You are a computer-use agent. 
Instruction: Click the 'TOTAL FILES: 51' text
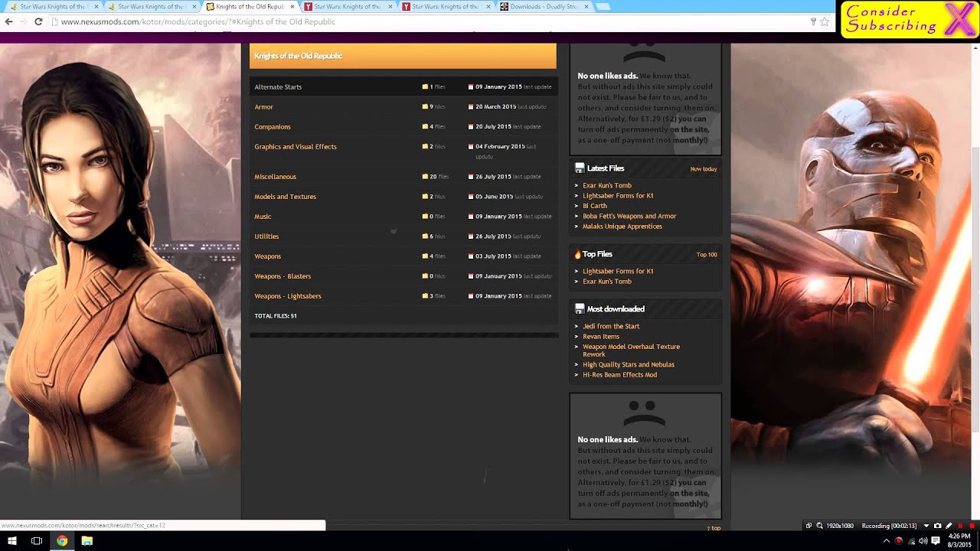pyautogui.click(x=276, y=316)
